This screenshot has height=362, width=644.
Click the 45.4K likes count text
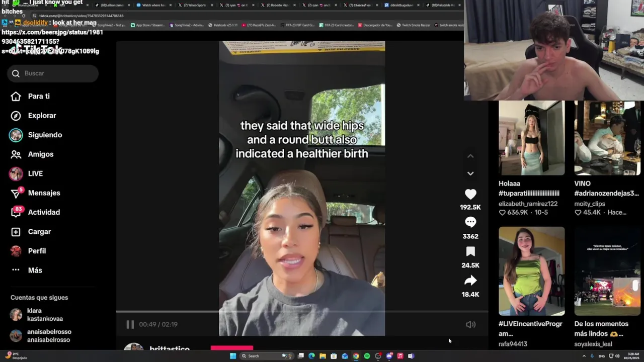pyautogui.click(x=592, y=213)
